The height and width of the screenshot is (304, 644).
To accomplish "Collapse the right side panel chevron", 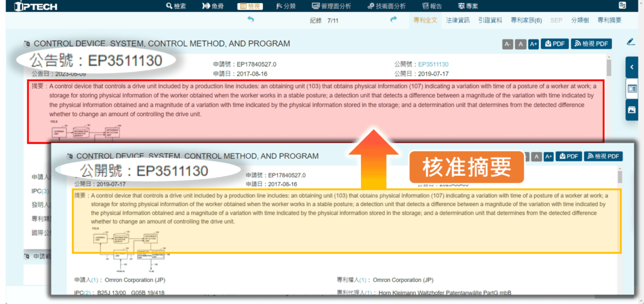I will pos(632,67).
